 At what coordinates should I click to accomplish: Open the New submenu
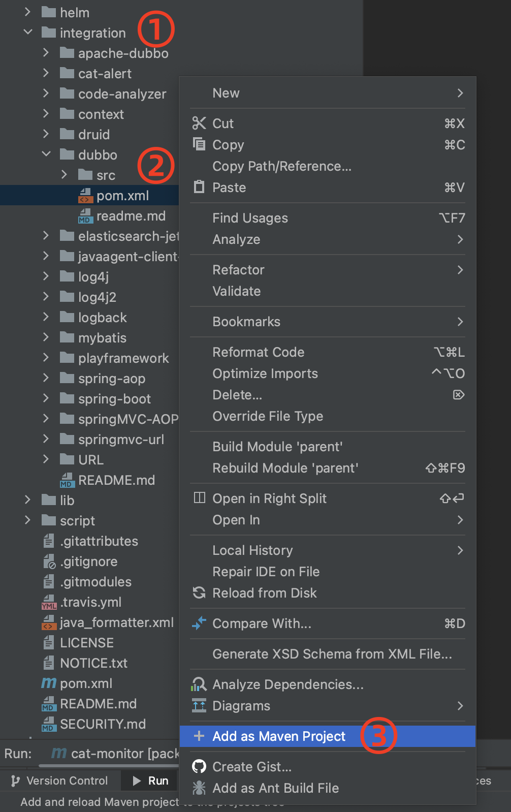point(328,93)
